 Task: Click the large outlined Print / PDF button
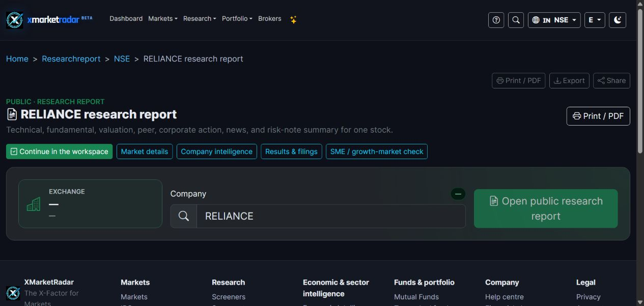(598, 116)
